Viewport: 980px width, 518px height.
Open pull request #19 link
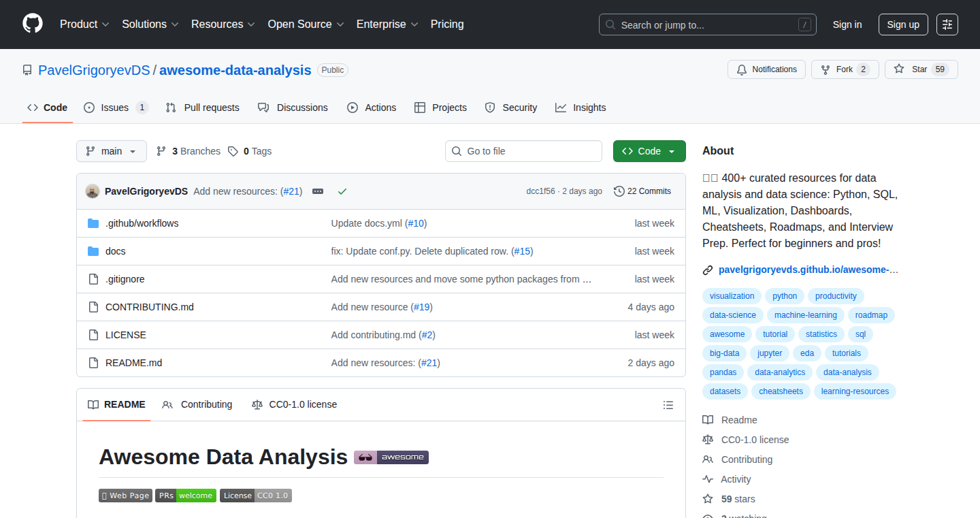422,307
